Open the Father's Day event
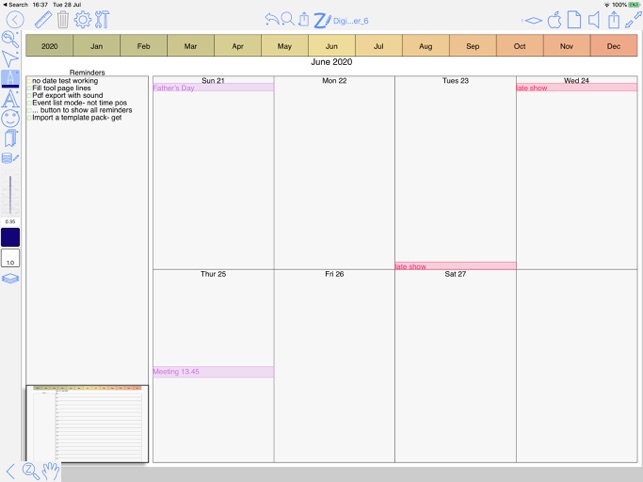 212,88
